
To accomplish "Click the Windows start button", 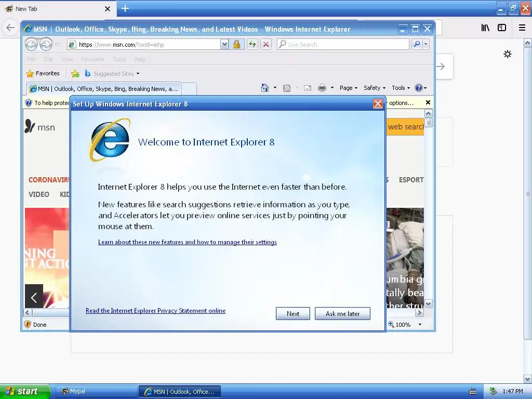I will pyautogui.click(x=25, y=392).
